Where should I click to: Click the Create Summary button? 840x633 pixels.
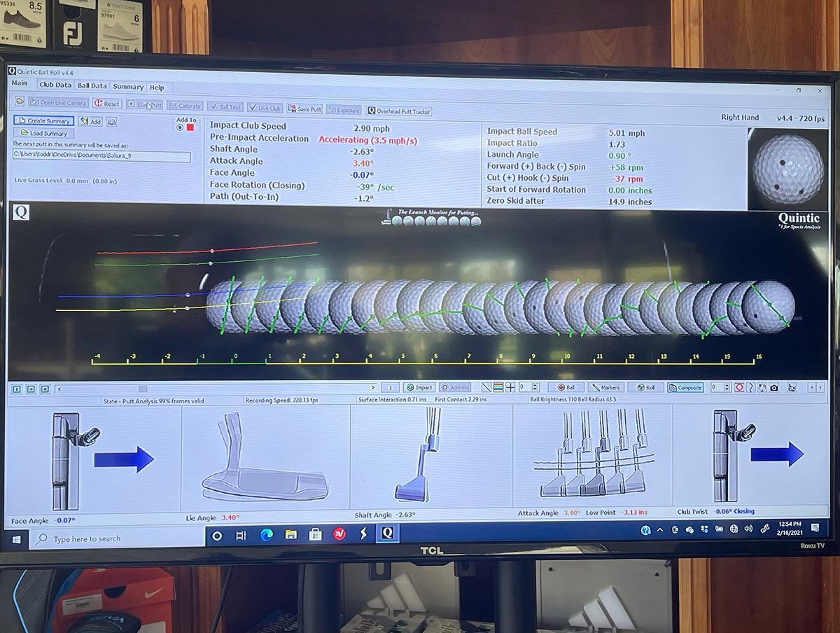point(43,122)
